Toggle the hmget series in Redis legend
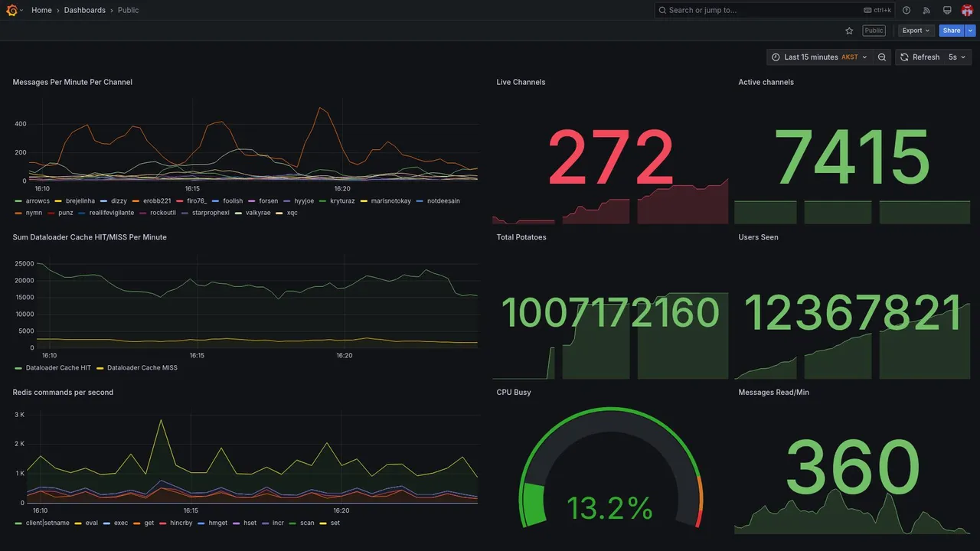This screenshot has height=551, width=980. (x=213, y=523)
